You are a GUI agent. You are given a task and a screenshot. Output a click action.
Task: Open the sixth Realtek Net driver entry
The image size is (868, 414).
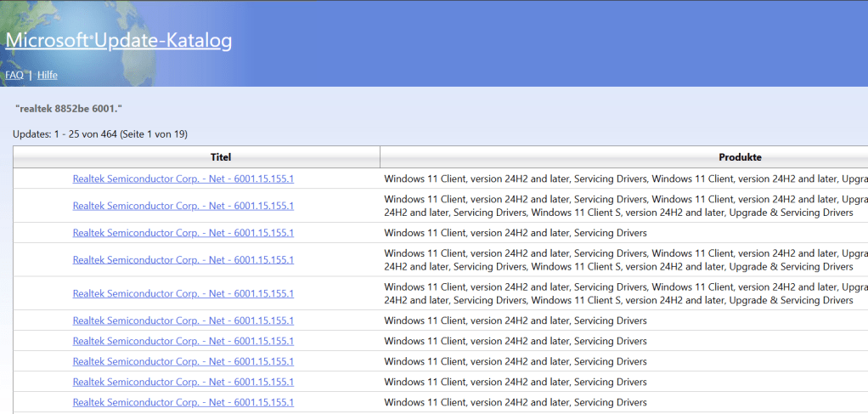[183, 320]
